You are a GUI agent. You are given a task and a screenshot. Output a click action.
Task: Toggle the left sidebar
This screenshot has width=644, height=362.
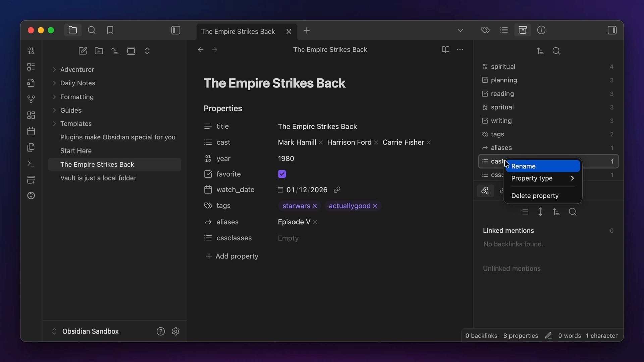tap(176, 30)
